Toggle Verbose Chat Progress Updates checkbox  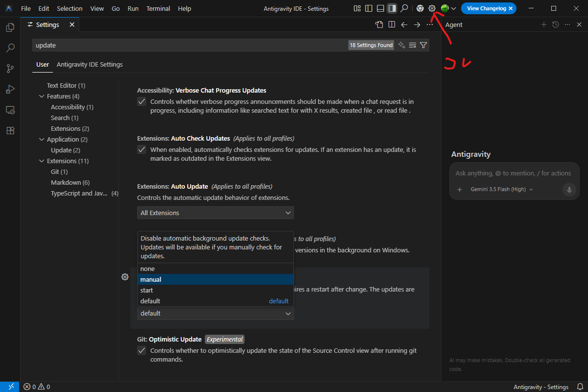click(x=142, y=102)
